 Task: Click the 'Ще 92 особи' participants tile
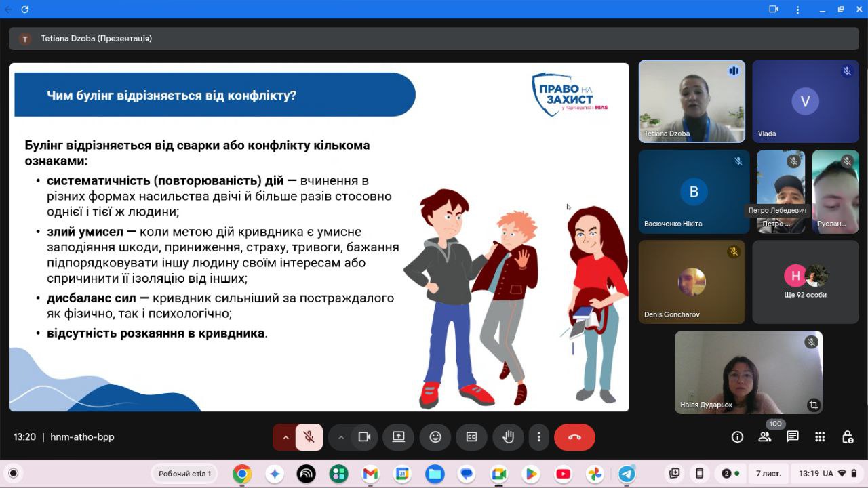pyautogui.click(x=805, y=282)
